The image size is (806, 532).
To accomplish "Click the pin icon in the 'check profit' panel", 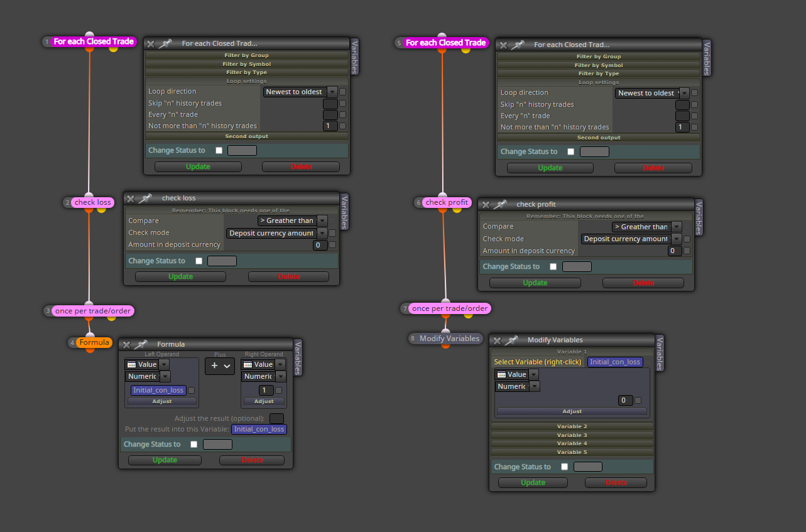I will 499,205.
